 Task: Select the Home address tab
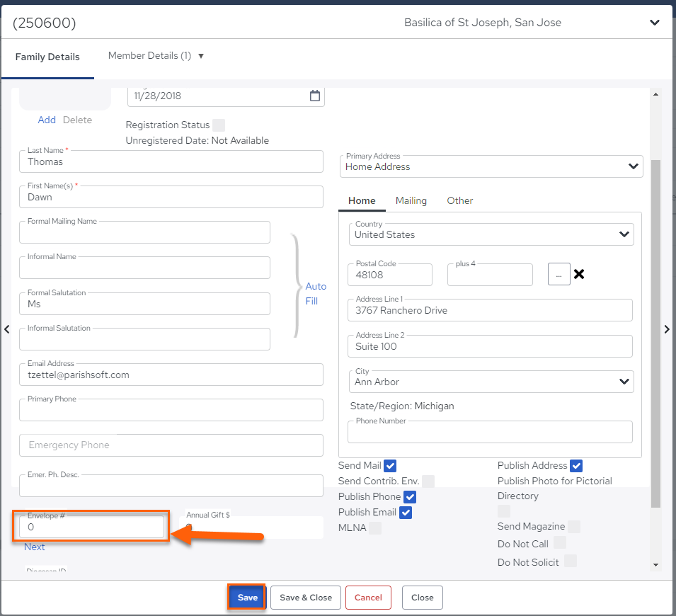pos(362,200)
